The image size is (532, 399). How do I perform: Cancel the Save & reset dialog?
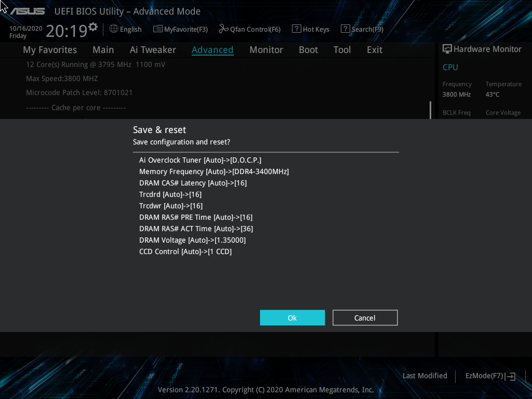pyautogui.click(x=365, y=317)
